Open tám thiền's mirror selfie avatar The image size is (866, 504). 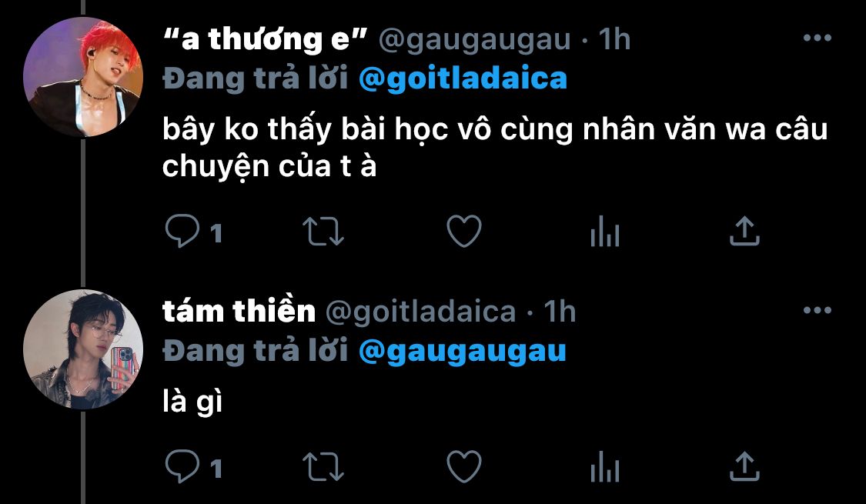click(x=83, y=349)
